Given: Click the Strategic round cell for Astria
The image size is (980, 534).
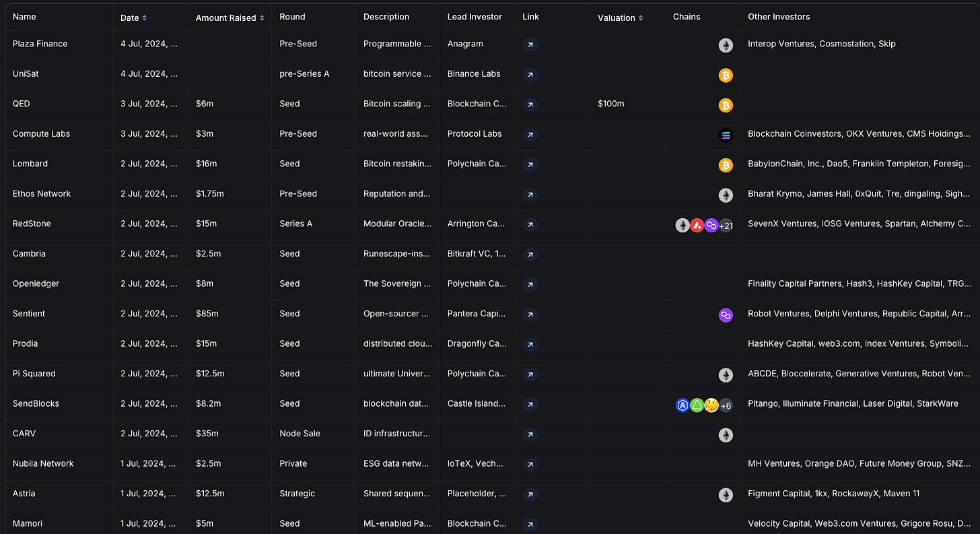Looking at the screenshot, I should (297, 494).
